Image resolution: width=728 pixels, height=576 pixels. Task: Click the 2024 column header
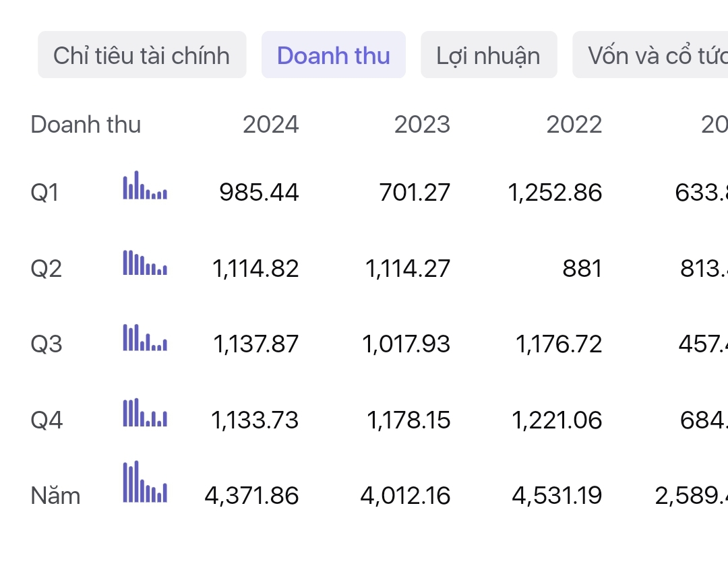coord(270,125)
